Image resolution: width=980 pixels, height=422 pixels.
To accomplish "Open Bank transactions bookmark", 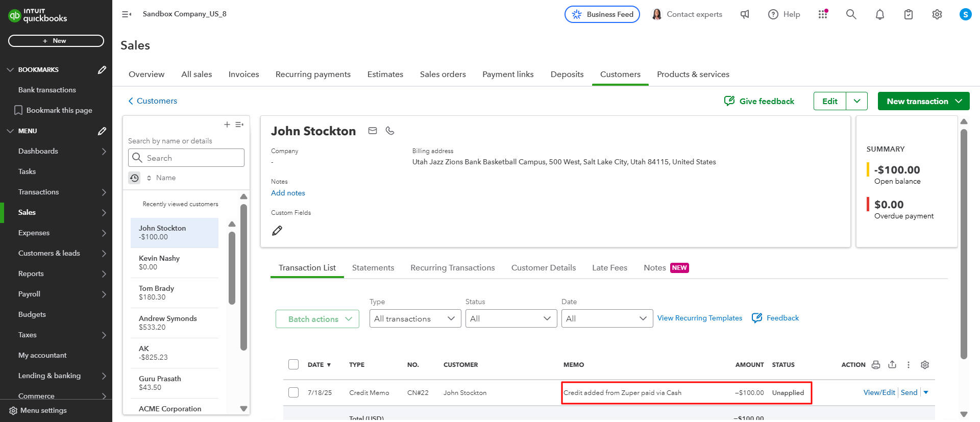I will (47, 90).
